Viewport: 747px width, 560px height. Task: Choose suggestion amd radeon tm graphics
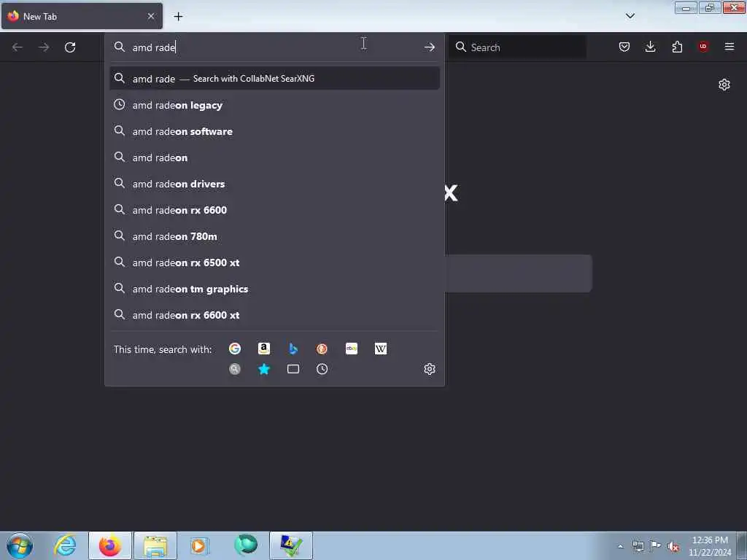click(274, 289)
